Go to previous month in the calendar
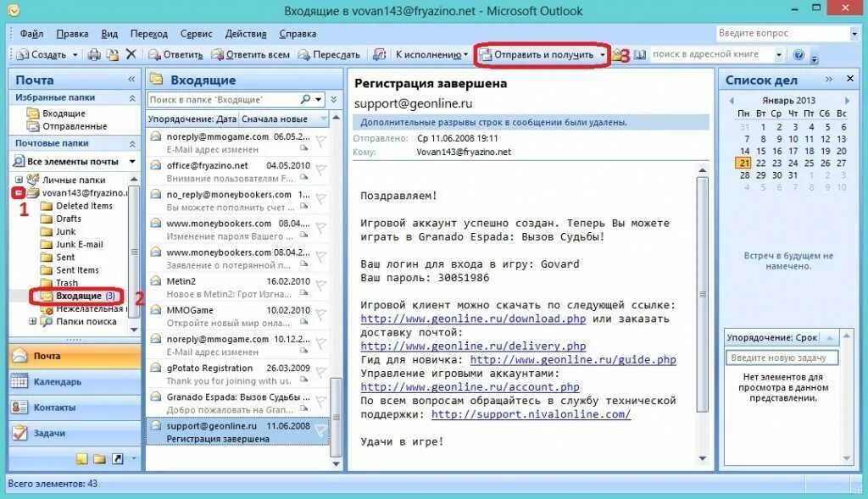 (x=732, y=101)
